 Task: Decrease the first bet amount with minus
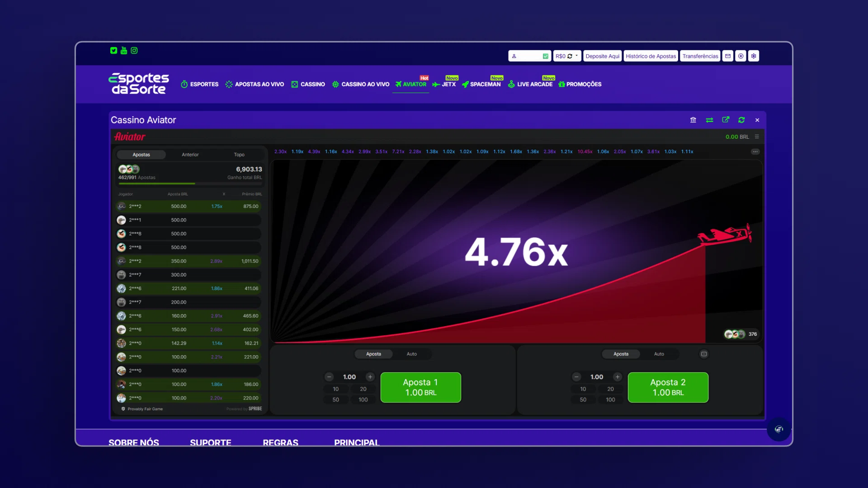pos(329,377)
